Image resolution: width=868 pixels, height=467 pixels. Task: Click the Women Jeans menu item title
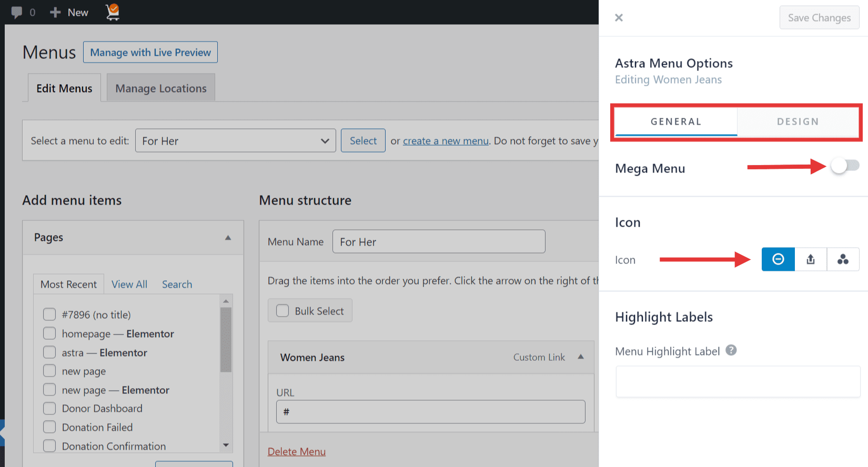pyautogui.click(x=312, y=357)
